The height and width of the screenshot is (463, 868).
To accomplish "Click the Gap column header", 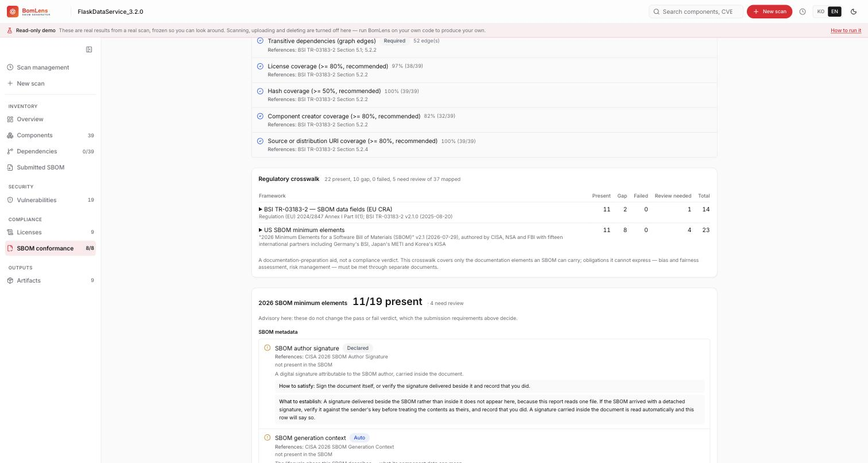I will pos(622,196).
